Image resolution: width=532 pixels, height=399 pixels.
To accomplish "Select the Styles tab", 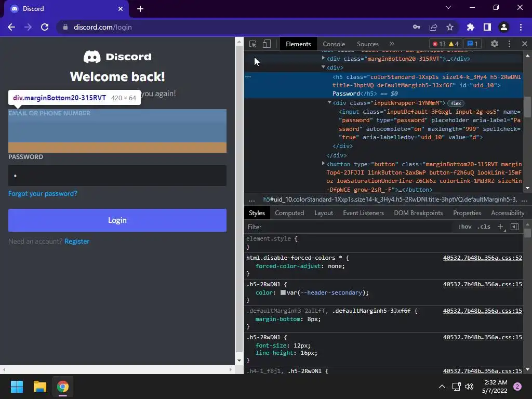I will [x=257, y=213].
